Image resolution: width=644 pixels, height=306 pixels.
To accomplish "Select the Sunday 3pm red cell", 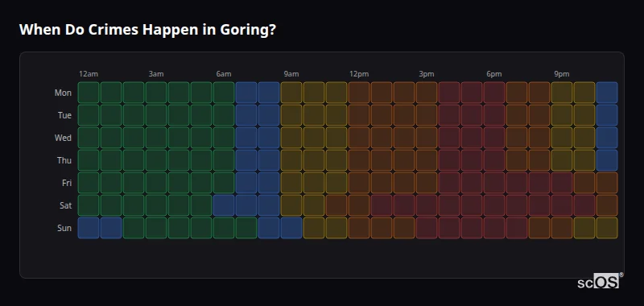I will [427, 228].
